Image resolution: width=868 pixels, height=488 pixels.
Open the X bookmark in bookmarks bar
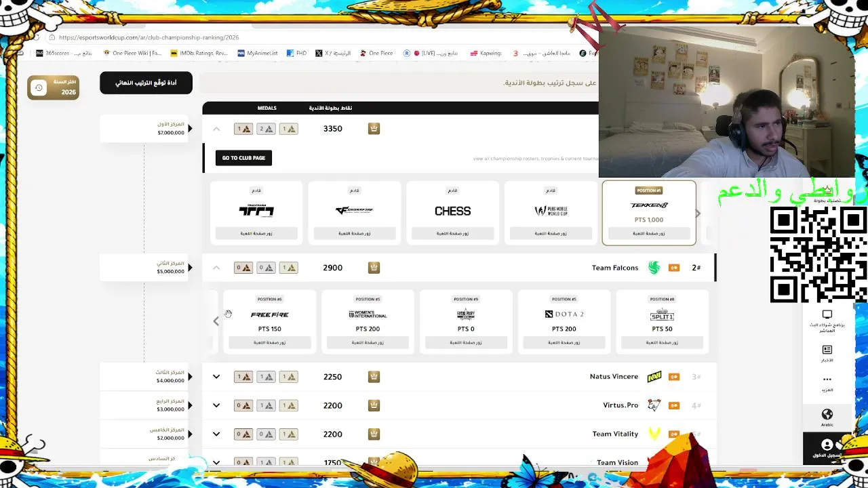(x=332, y=53)
